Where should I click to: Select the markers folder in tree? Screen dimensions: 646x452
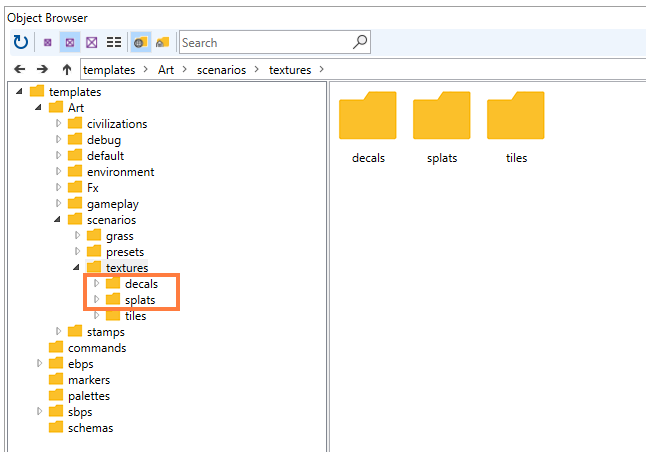pos(80,380)
